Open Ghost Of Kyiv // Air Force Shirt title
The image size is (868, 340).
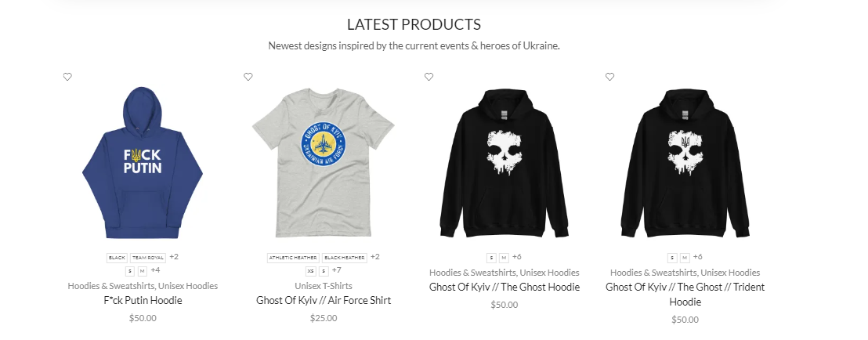(x=324, y=301)
